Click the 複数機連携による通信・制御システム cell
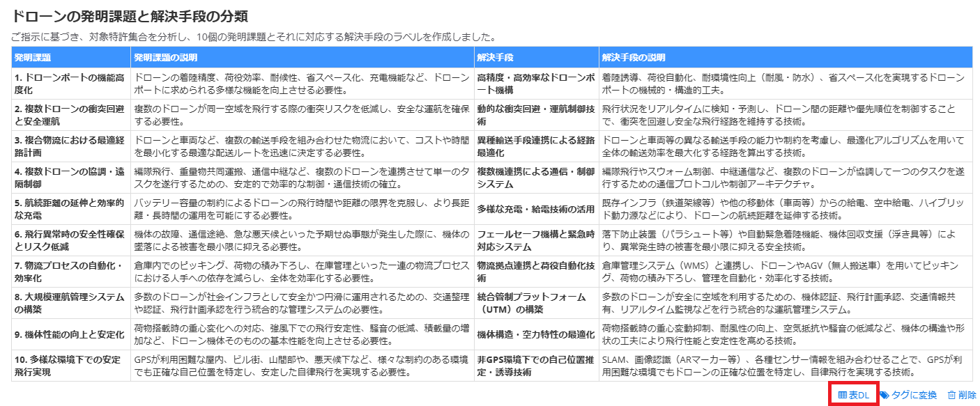Screen dimensions: 980x406 [535, 178]
